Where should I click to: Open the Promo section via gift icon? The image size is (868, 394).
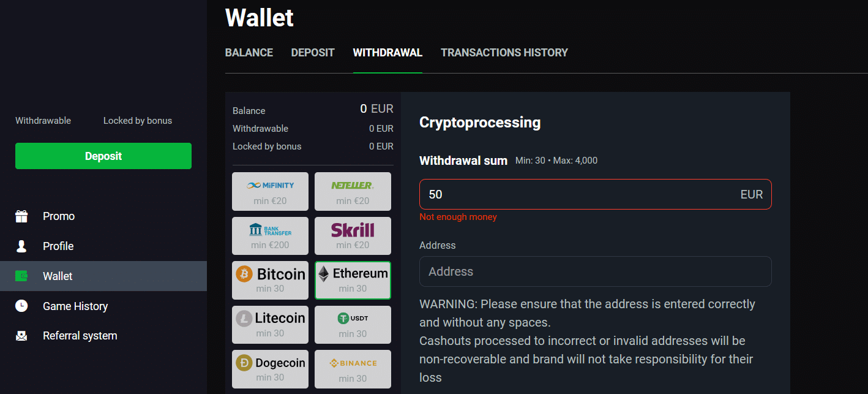coord(59,216)
